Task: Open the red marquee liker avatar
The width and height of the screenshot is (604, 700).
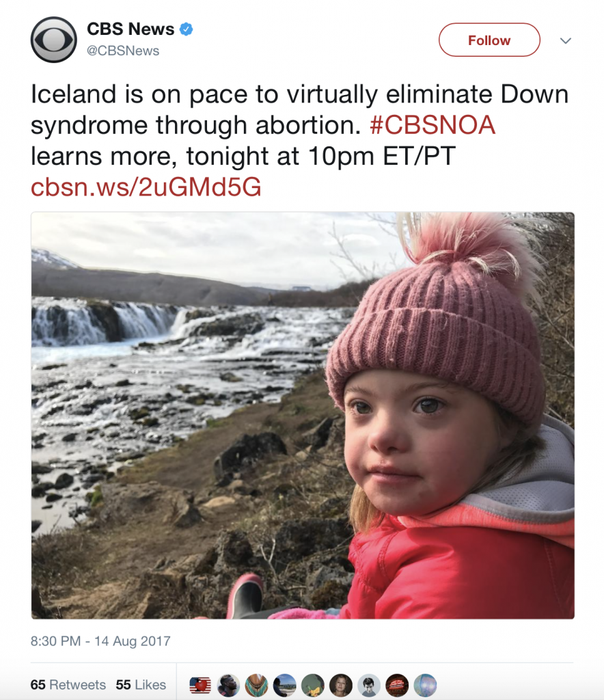Action: click(x=397, y=685)
